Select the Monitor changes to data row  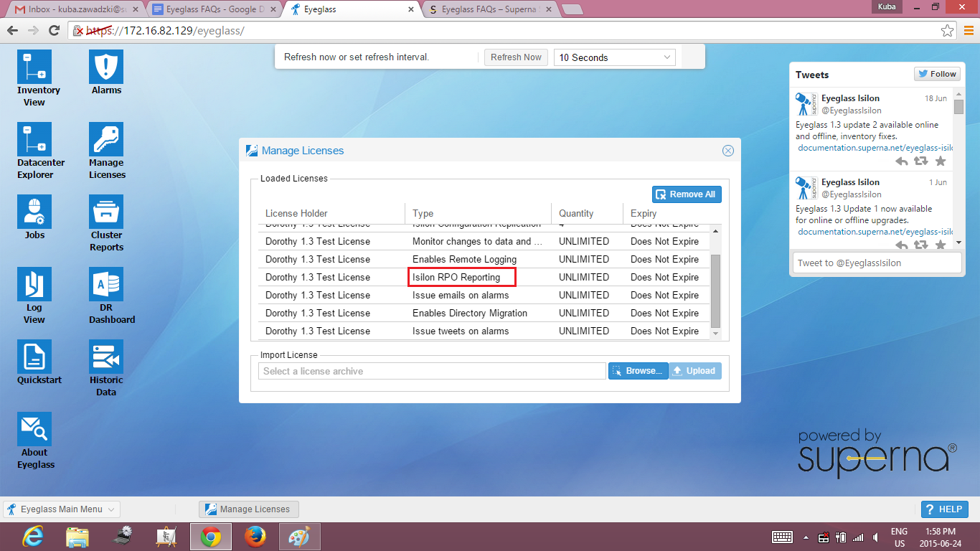[484, 241]
